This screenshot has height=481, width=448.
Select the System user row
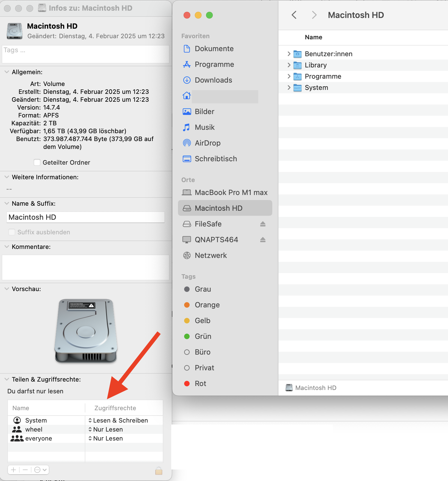point(85,420)
